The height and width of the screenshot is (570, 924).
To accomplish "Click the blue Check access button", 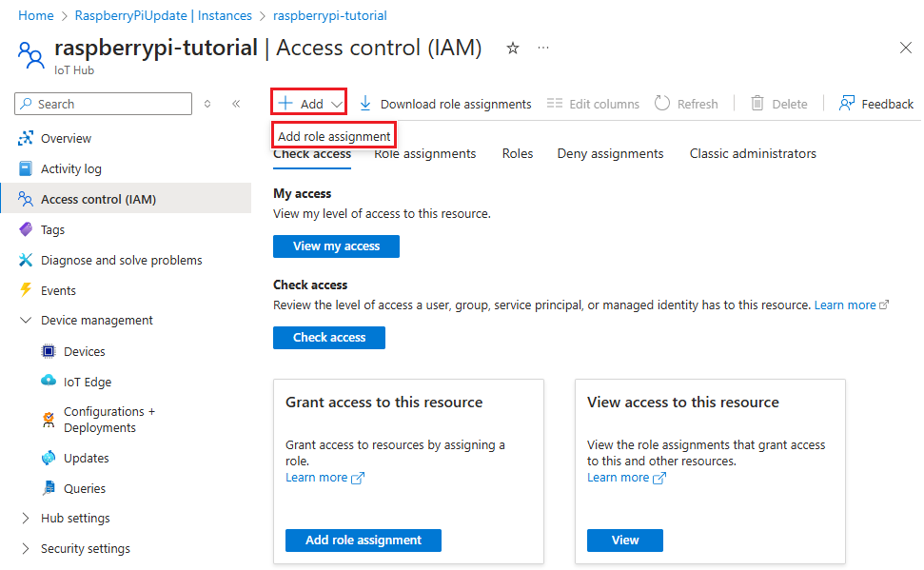I will pyautogui.click(x=329, y=338).
